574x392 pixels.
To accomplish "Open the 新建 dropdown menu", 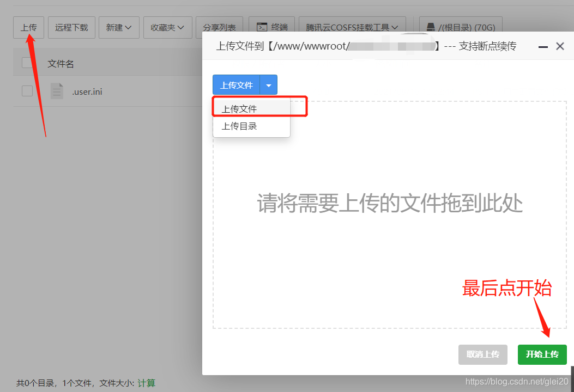I will pos(119,27).
